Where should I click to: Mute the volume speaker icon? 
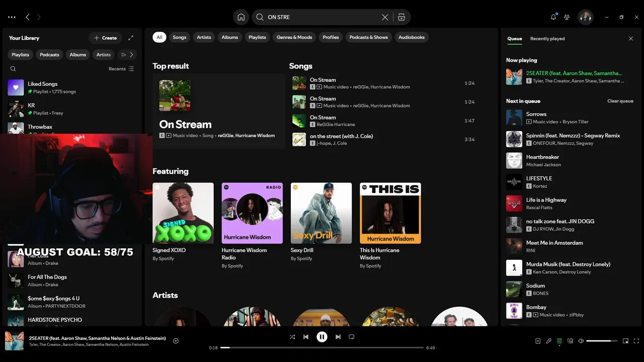(581, 341)
